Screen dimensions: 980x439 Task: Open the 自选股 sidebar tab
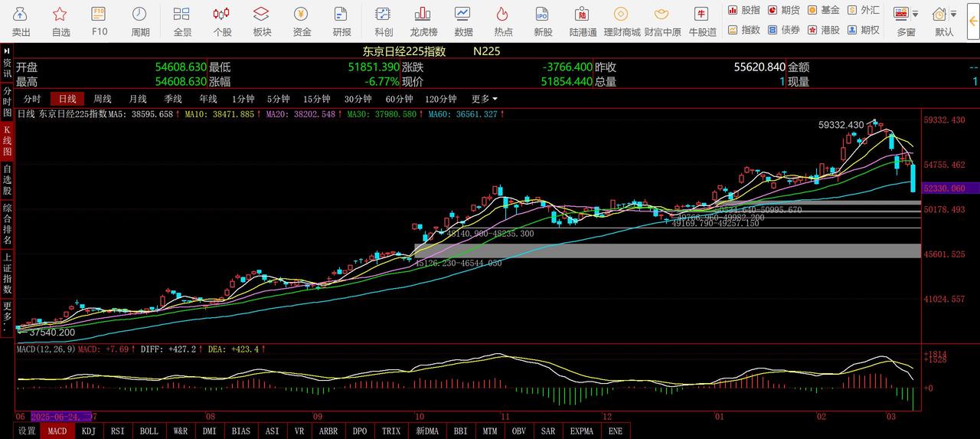coord(7,180)
